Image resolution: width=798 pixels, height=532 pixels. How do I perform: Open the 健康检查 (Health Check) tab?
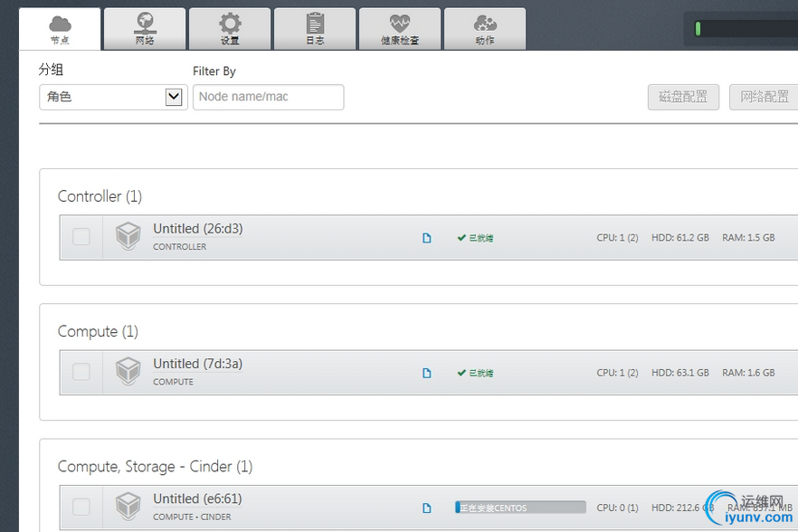coord(400,30)
